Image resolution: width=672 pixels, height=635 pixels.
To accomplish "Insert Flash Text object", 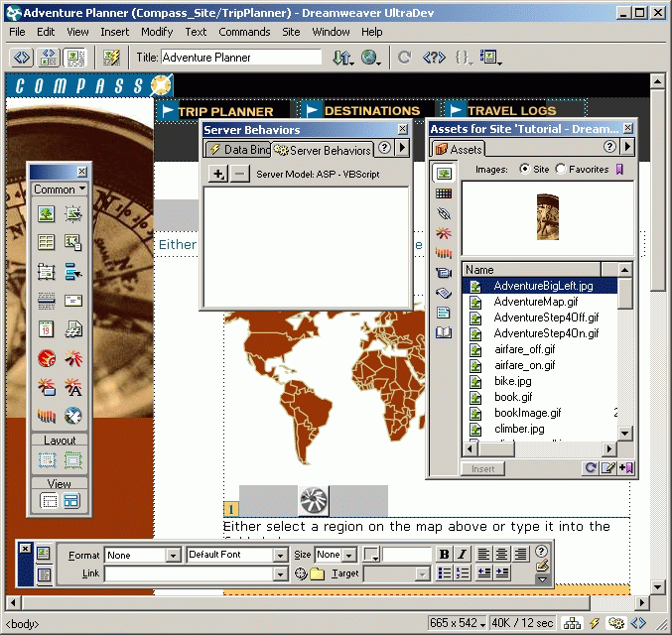I will tap(73, 387).
